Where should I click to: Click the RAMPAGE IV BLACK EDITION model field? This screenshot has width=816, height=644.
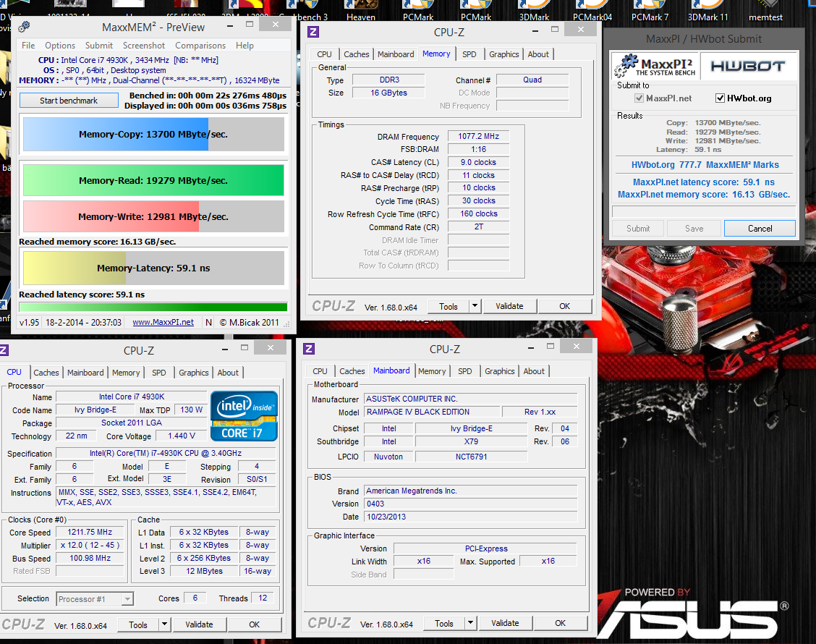[432, 412]
